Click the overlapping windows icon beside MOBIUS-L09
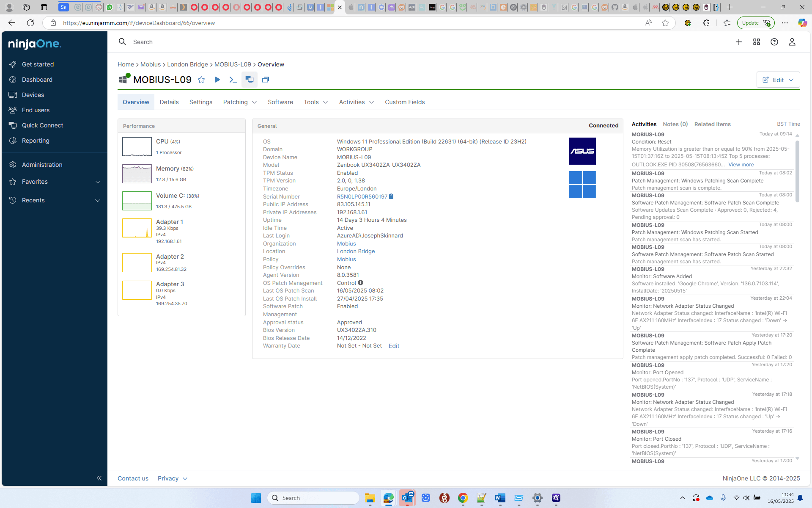Viewport: 812px width, 508px height. (x=266, y=80)
